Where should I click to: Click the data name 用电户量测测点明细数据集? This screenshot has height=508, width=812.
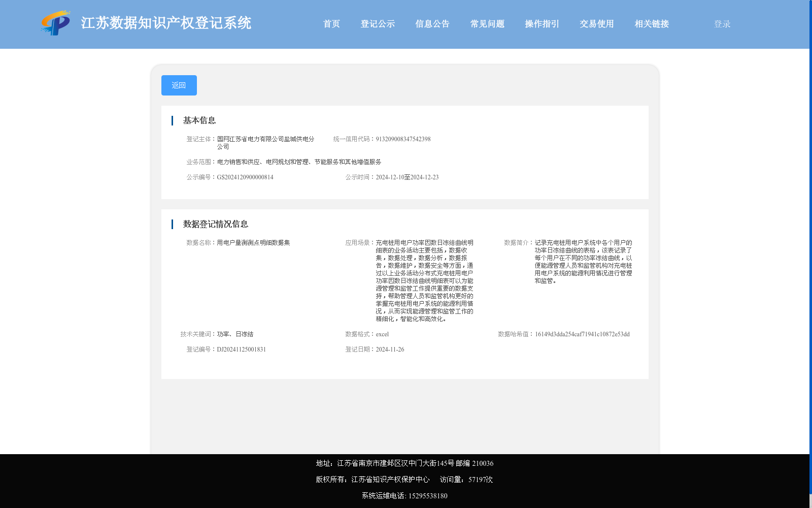tap(253, 243)
